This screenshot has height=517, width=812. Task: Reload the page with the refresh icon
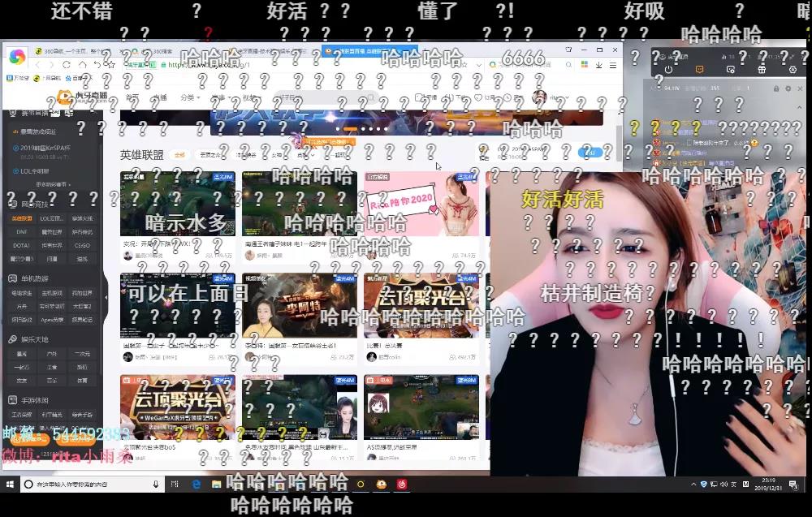click(67, 65)
